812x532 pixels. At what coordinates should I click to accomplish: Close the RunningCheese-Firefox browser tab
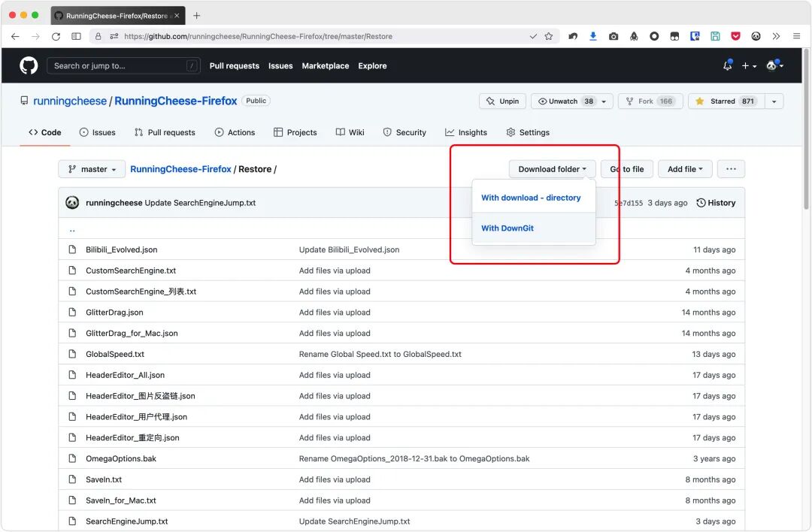[177, 16]
